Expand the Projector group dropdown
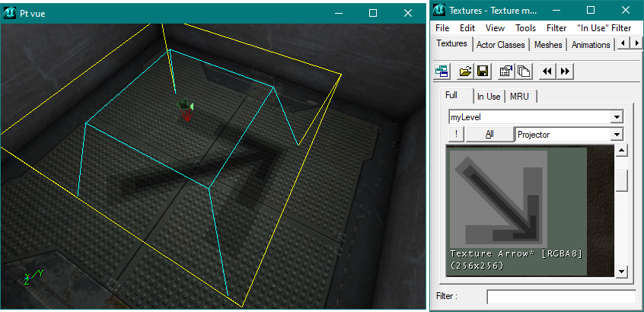The width and height of the screenshot is (644, 312). [x=617, y=135]
